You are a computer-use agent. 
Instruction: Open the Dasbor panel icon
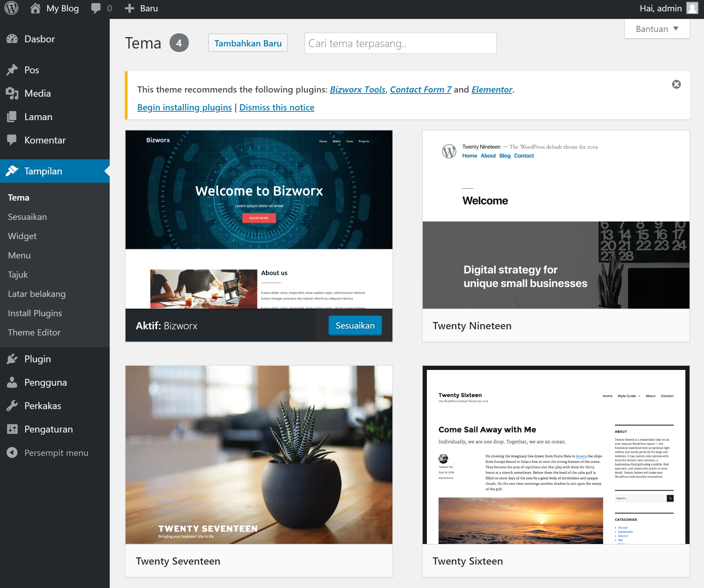coord(12,39)
